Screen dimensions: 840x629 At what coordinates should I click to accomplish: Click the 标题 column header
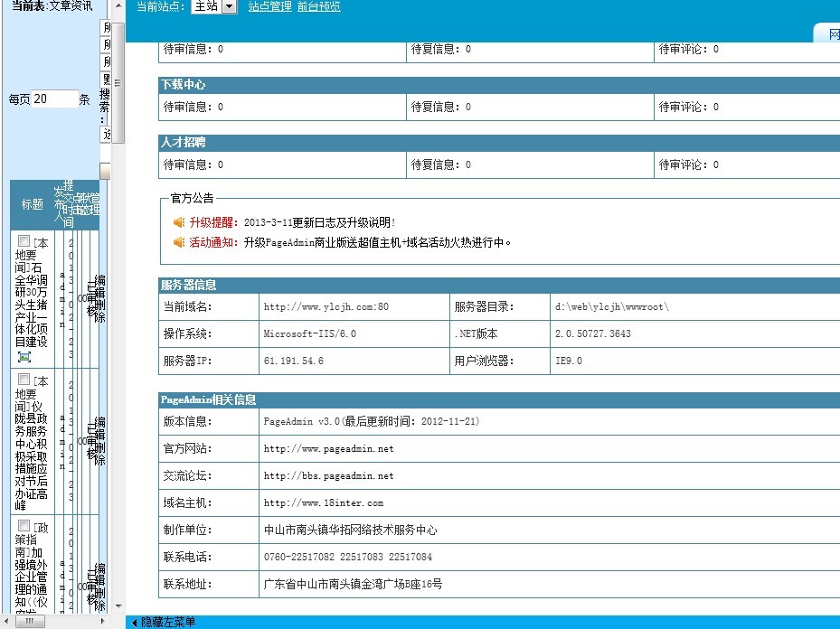[x=32, y=204]
